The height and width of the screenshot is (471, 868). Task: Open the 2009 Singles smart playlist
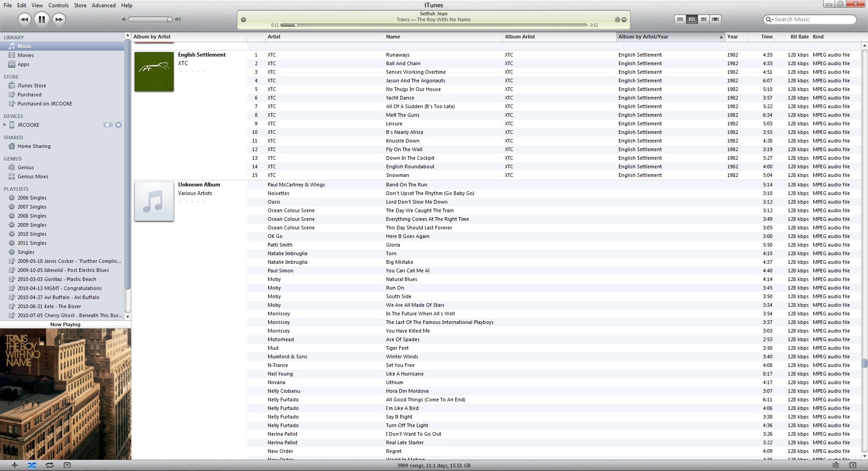(x=62, y=225)
